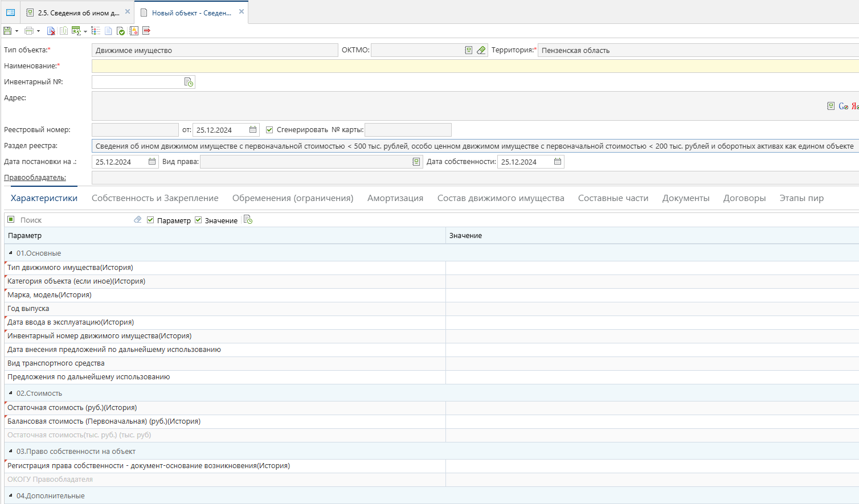Open the attachments paperclip icon
859x504 pixels.
[x=64, y=31]
